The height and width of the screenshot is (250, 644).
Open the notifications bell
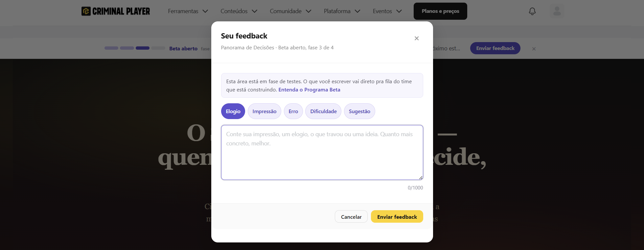click(x=532, y=11)
